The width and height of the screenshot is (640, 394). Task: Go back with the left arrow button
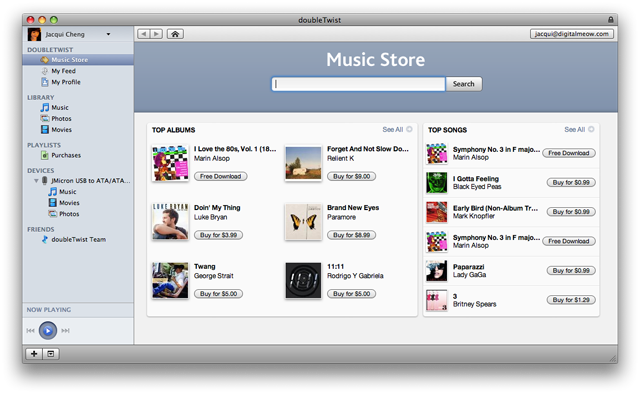click(x=143, y=34)
